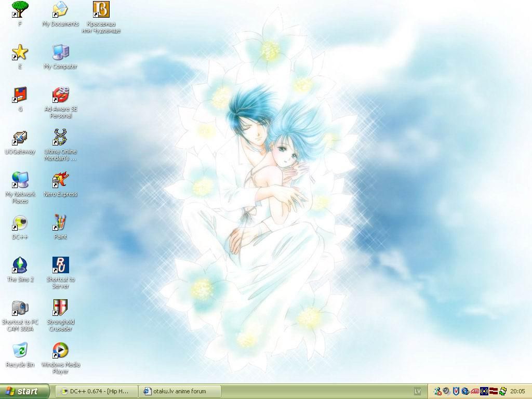Select Shortcut to PC CAM 300A icon
This screenshot has width=532, height=399.
click(x=20, y=308)
